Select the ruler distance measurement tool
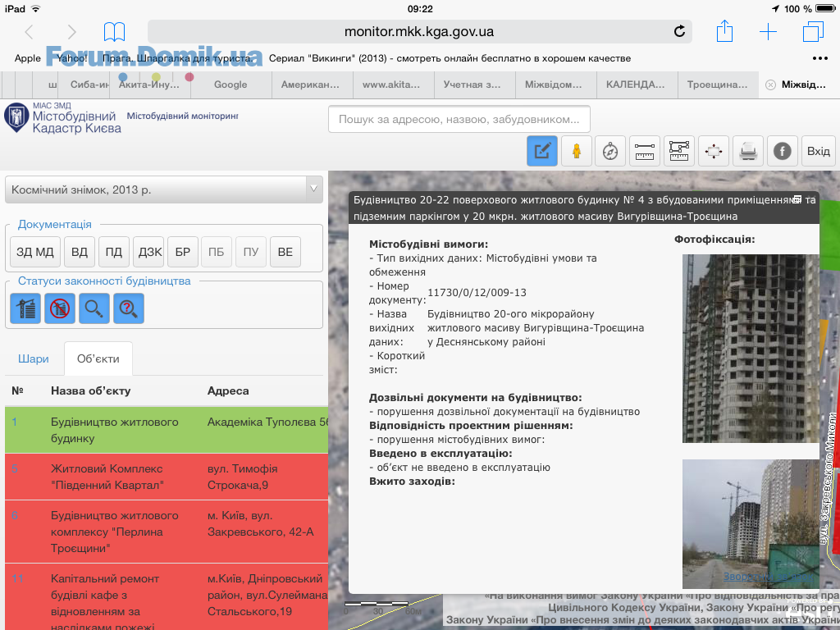The image size is (840, 630). point(645,151)
